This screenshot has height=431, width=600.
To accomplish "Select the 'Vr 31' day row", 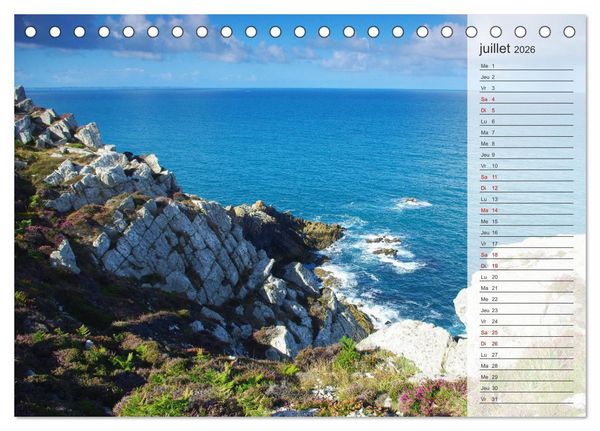I will click(x=527, y=399).
